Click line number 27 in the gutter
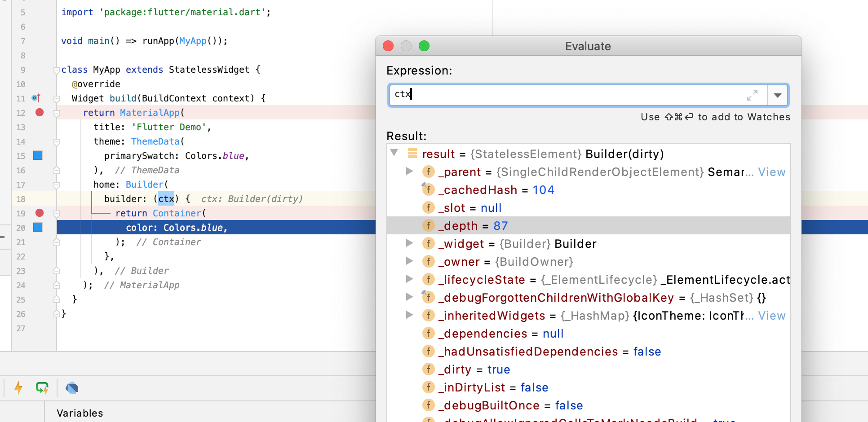The height and width of the screenshot is (422, 868). point(21,328)
